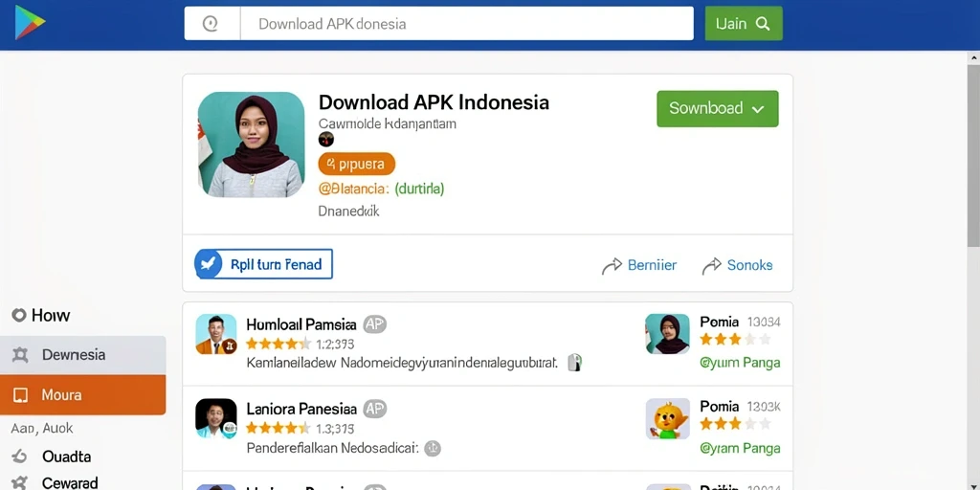The image size is (980, 490).
Task: Focus the Download APK search field
Action: tap(466, 24)
